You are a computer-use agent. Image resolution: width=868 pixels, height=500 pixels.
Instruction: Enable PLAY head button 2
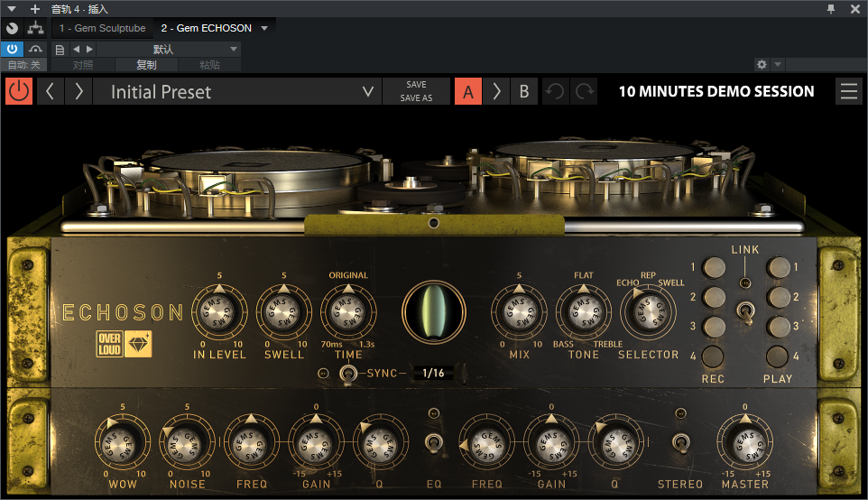tap(779, 297)
